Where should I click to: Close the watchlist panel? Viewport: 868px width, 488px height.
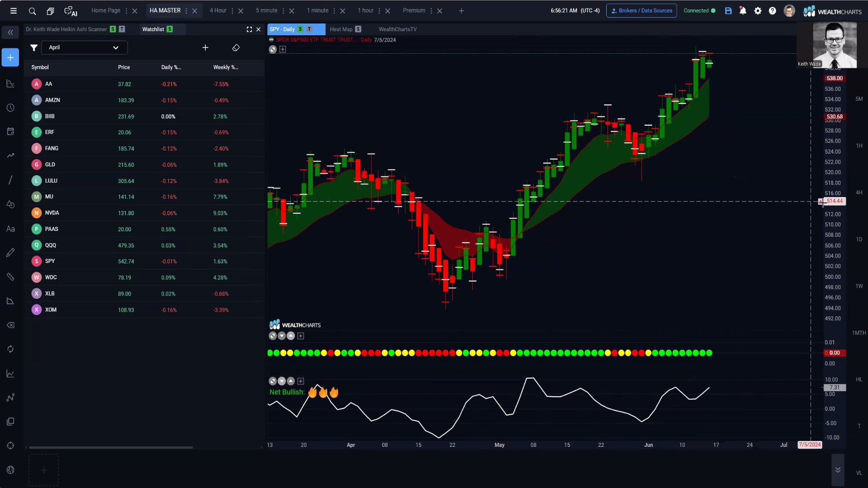259,29
